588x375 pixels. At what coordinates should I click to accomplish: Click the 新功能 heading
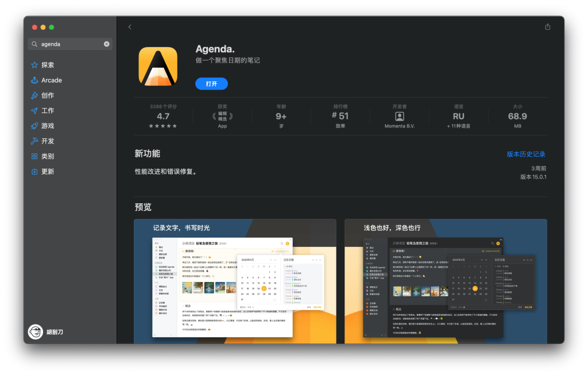point(148,154)
